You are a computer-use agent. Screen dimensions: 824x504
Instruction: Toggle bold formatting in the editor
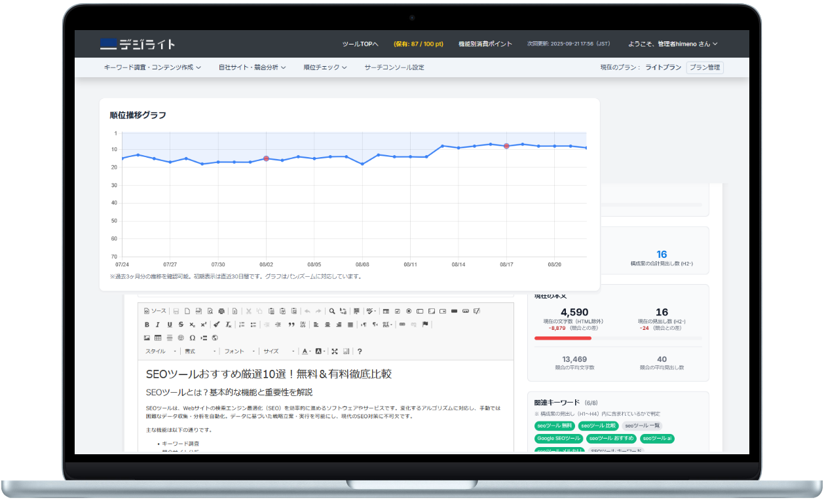pos(147,325)
